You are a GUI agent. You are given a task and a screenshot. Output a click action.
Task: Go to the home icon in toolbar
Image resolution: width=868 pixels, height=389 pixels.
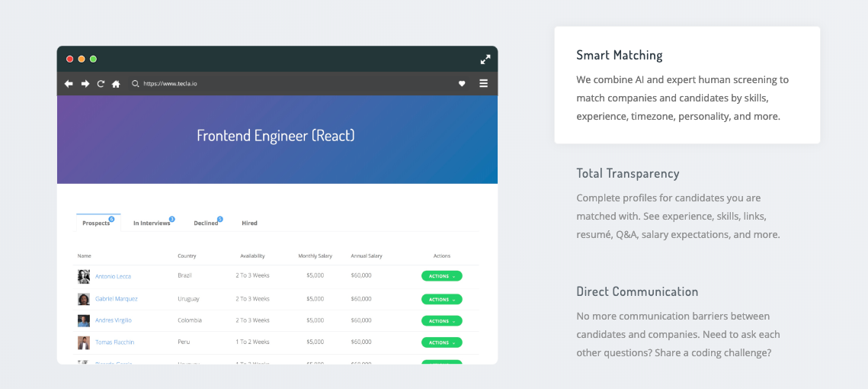[x=116, y=84]
